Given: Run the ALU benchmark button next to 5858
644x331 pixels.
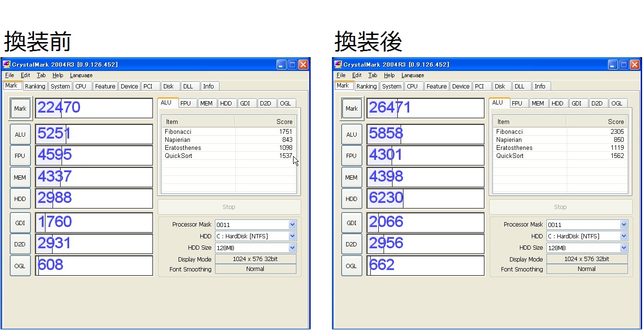Looking at the screenshot, I should [x=351, y=134].
